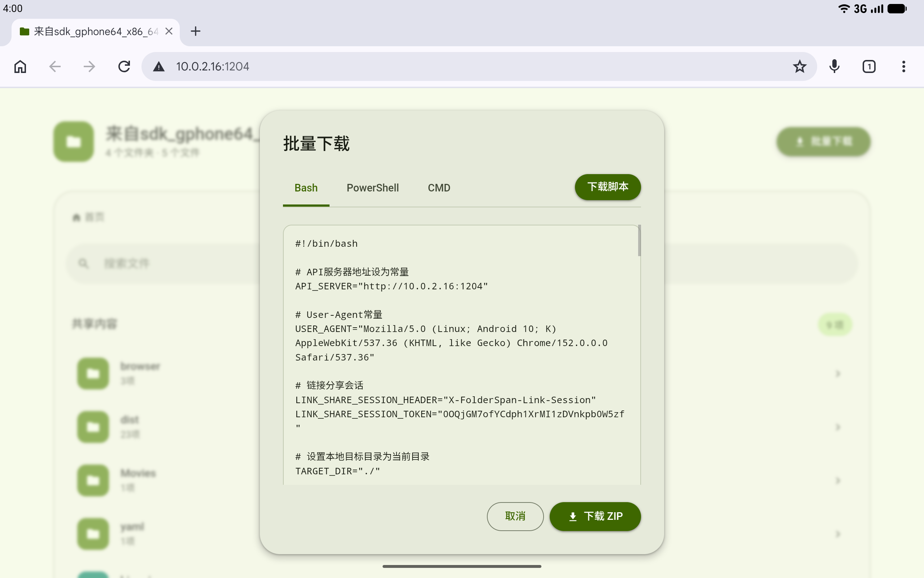The height and width of the screenshot is (578, 924).
Task: Open a new tab with plus
Action: coord(196,31)
